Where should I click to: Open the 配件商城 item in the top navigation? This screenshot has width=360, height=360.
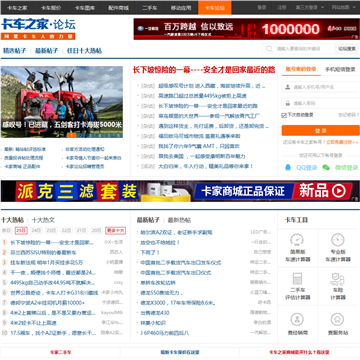coord(119,7)
